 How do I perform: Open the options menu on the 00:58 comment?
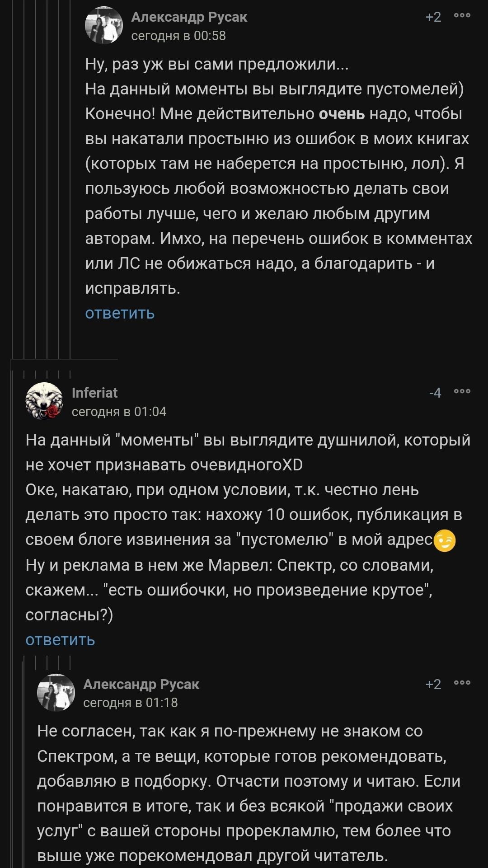[x=462, y=16]
